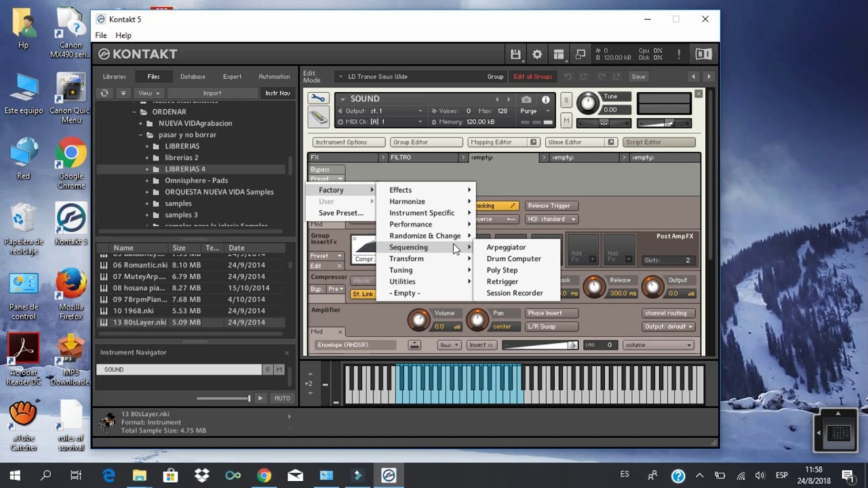Click the instrument header volume slider

point(664,123)
